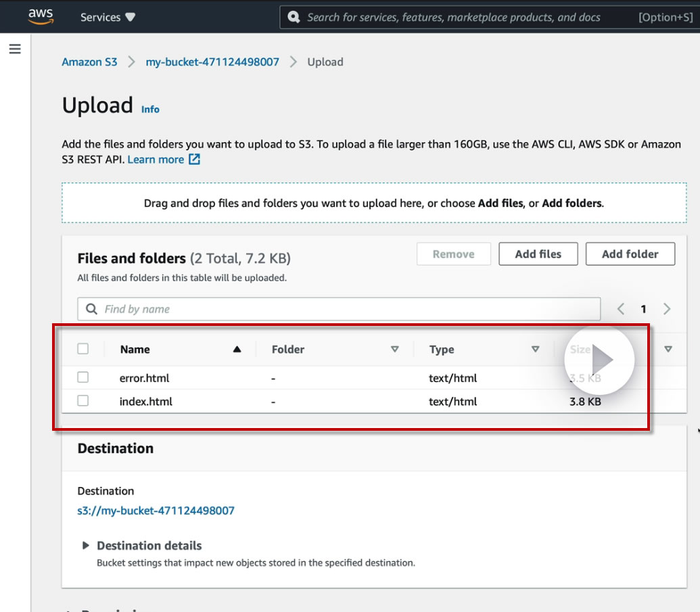Click the external link icon beside Learn more
Image resolution: width=700 pixels, height=612 pixels.
194,160
